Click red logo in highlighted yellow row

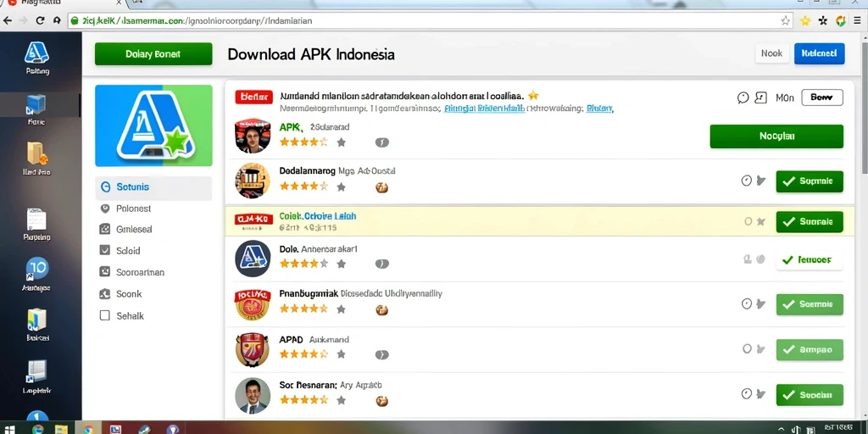click(x=254, y=221)
